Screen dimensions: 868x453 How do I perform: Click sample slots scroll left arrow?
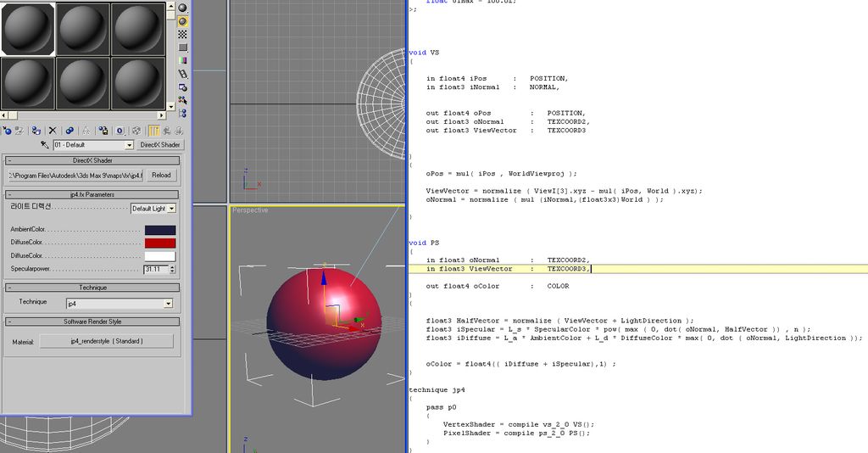(4, 115)
